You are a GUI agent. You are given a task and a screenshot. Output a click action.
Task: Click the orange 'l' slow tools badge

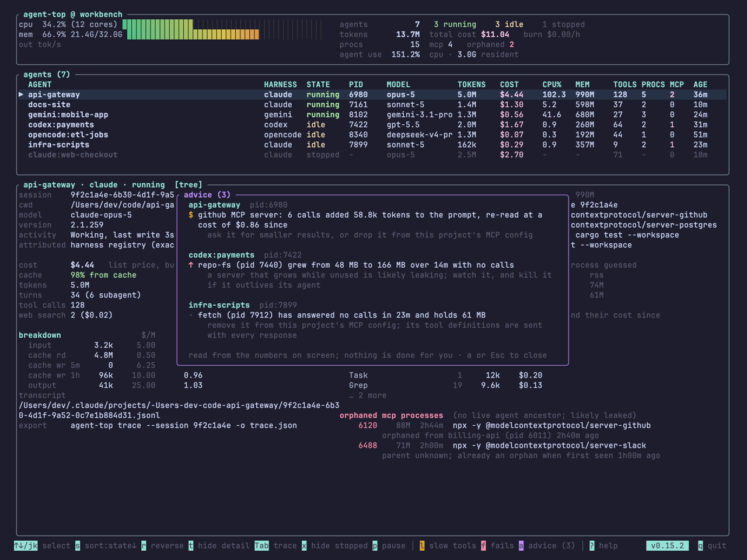tap(422, 546)
